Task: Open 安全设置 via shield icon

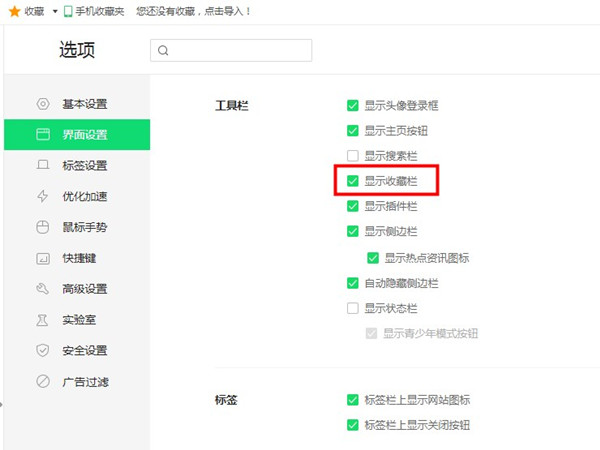Action: point(43,351)
